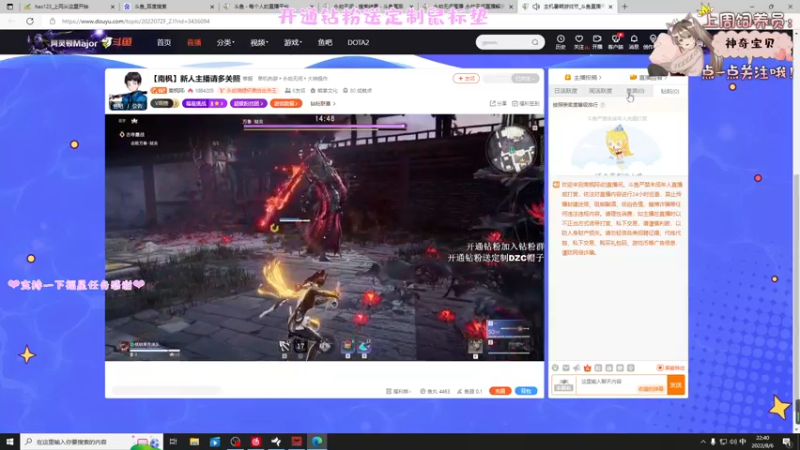The height and width of the screenshot is (450, 800).
Task: Switch to 日活跃度 tab
Action: point(566,91)
